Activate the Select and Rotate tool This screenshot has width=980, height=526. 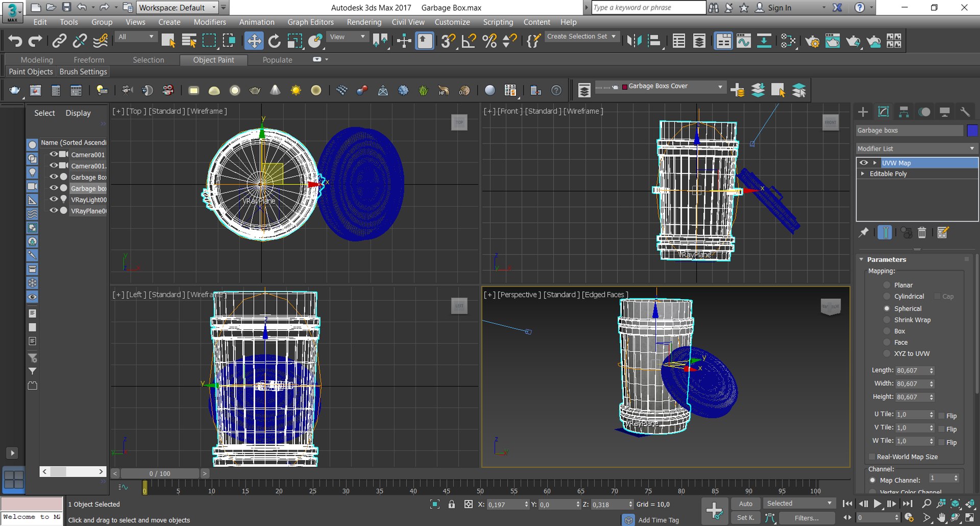tap(274, 41)
